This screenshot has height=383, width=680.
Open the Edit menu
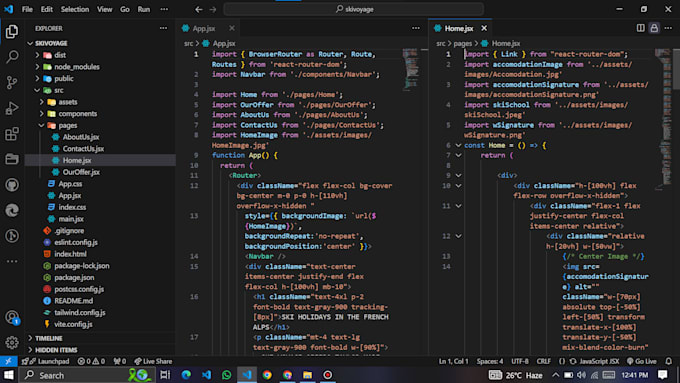(x=46, y=9)
